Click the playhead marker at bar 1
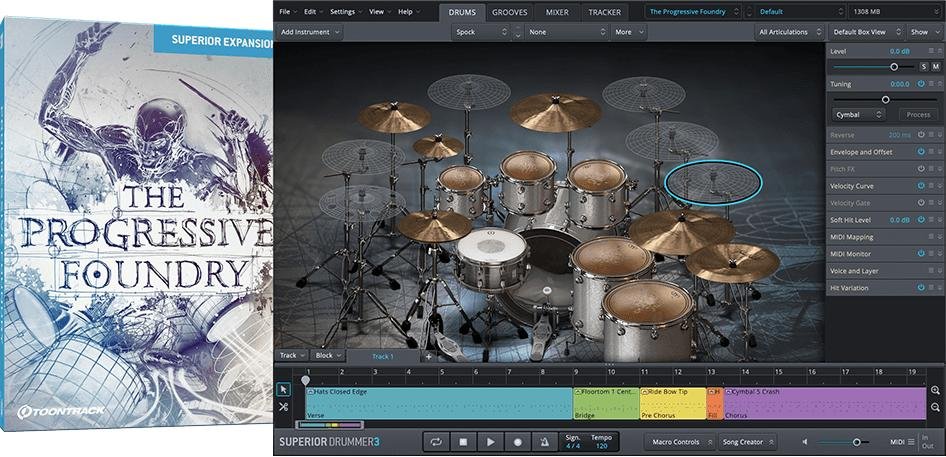This screenshot has height=457, width=946. coord(306,380)
